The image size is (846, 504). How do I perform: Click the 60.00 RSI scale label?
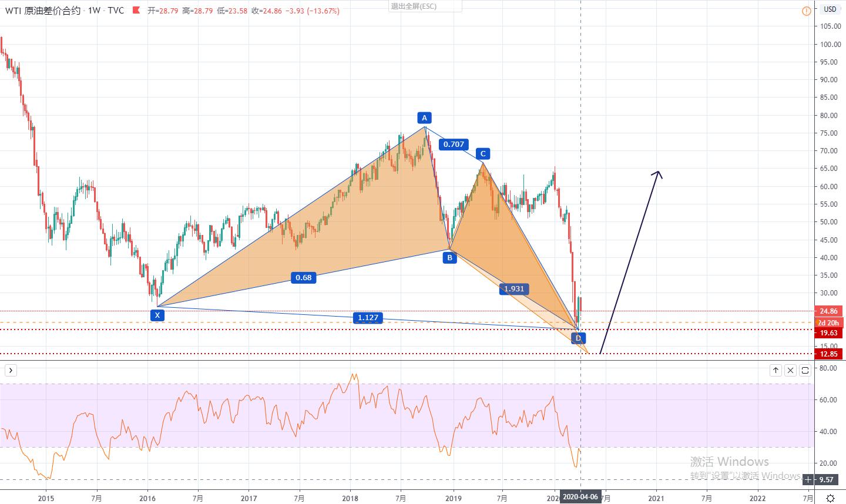point(828,400)
